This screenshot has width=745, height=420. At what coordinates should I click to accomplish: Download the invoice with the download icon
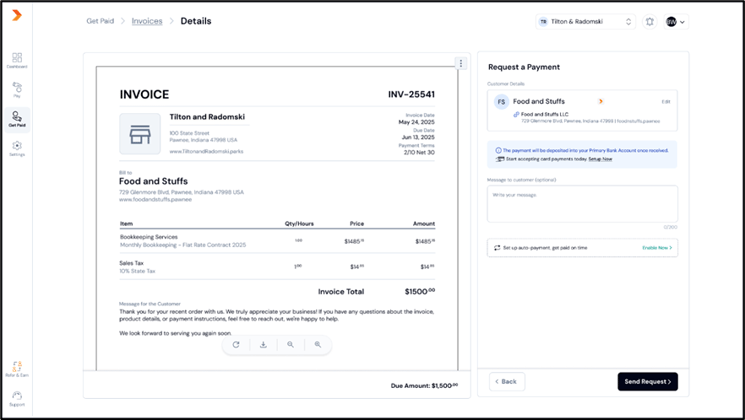(263, 345)
